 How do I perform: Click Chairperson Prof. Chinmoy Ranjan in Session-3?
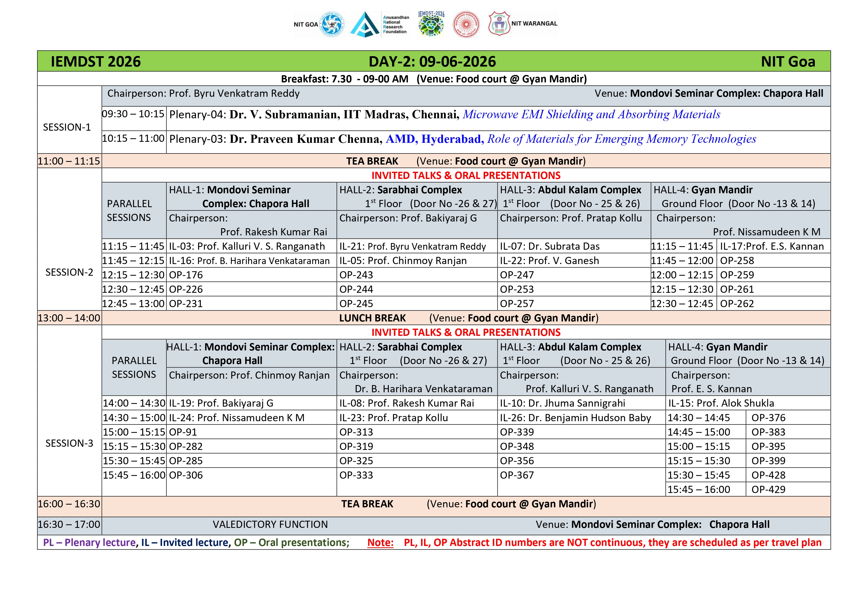point(249,375)
